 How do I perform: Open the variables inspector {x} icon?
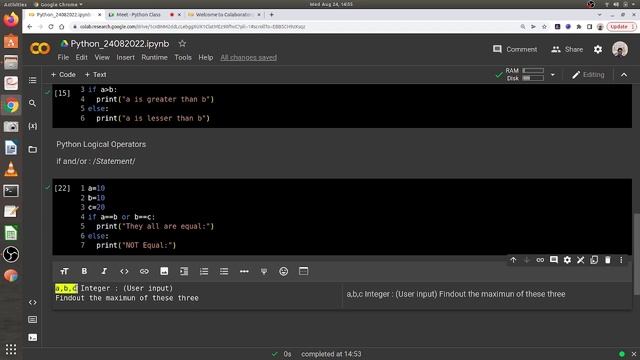click(33, 126)
